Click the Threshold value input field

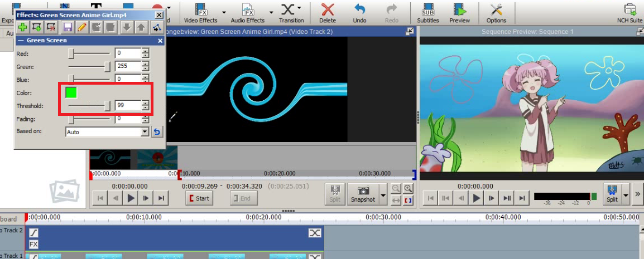[128, 105]
